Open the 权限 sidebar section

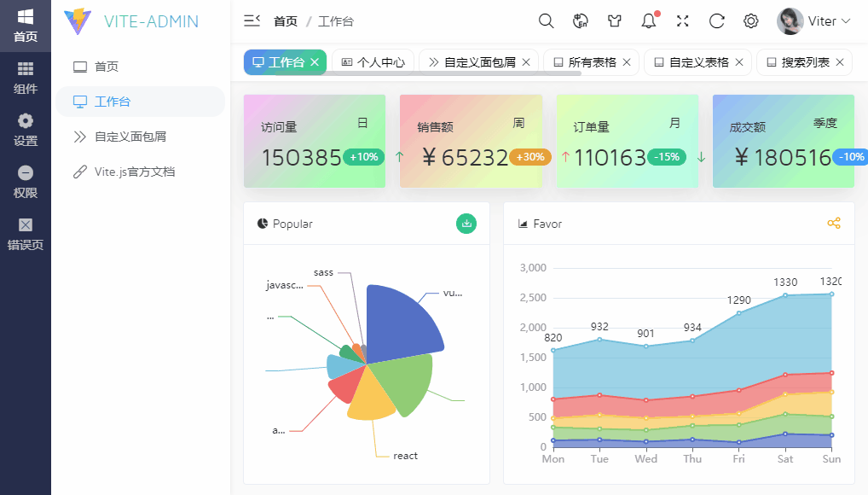(x=25, y=179)
